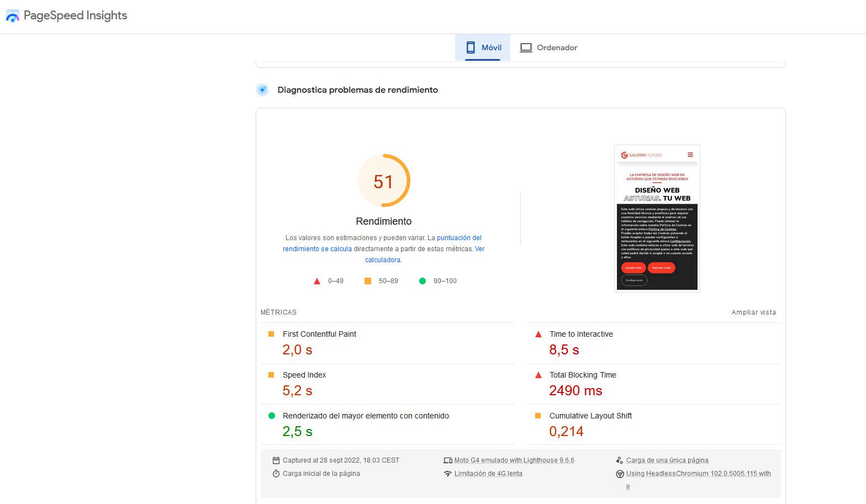Click the red triangle next to Time to Interactive
866x504 pixels.
[x=538, y=334]
